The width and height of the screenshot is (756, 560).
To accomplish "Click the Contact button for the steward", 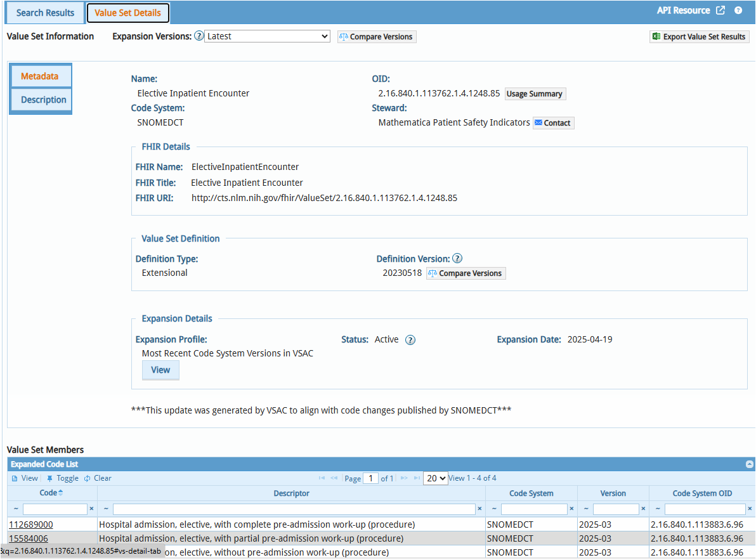I will click(553, 123).
